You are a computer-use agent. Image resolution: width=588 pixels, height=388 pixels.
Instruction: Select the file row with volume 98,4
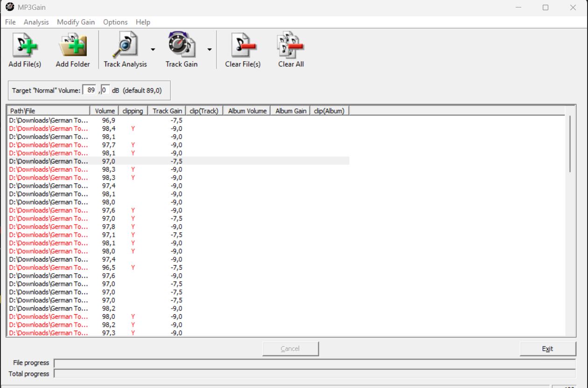click(x=178, y=128)
